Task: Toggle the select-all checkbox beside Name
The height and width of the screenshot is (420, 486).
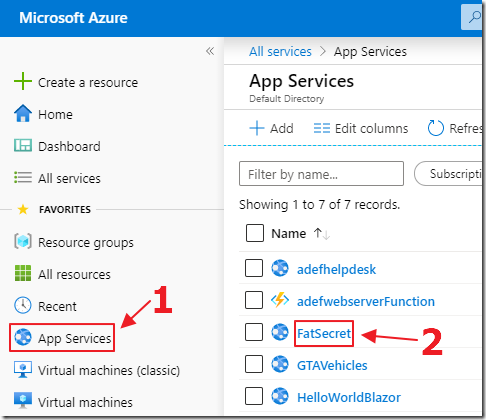Action: point(255,233)
